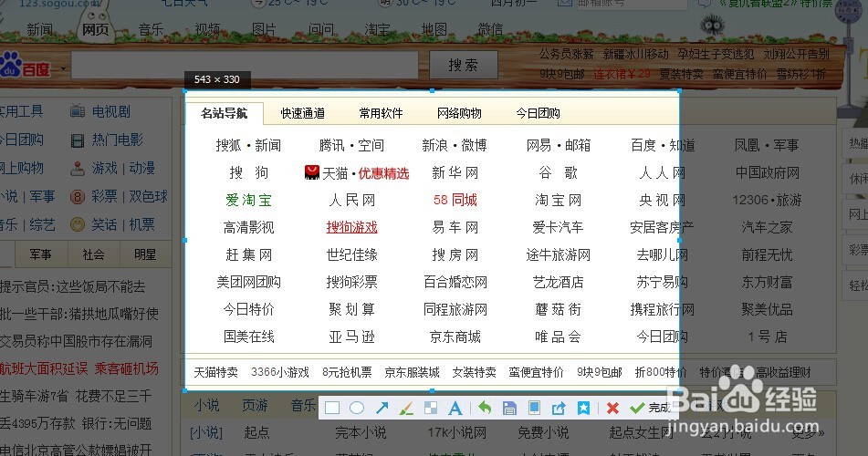
Task: Switch to the 今日团购 tab
Action: (539, 113)
